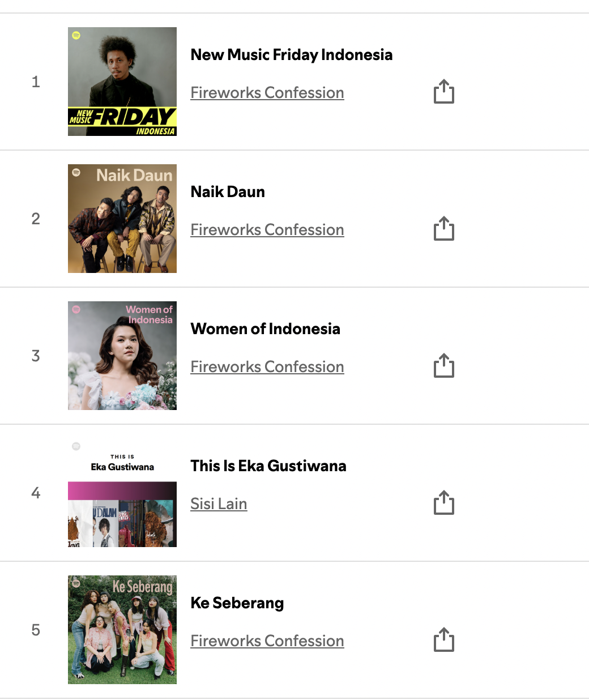Image resolution: width=589 pixels, height=700 pixels.
Task: Click share icon for Ke Seberang
Action: click(444, 640)
